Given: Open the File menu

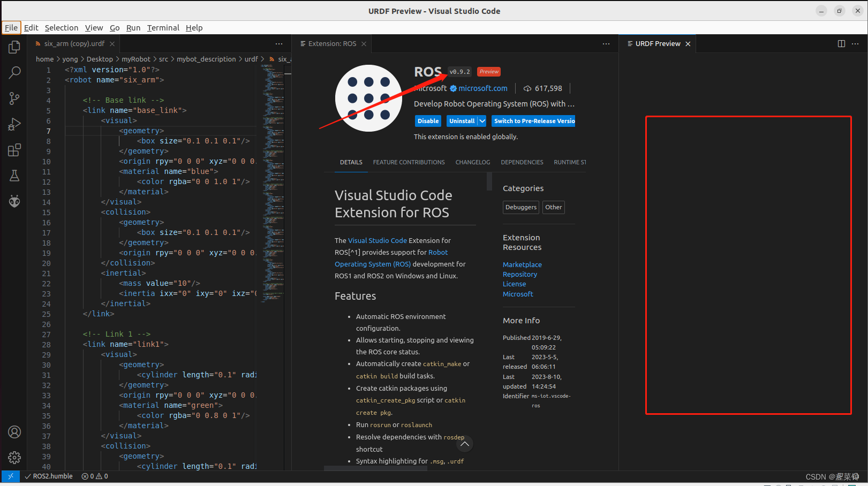Looking at the screenshot, I should [x=11, y=28].
